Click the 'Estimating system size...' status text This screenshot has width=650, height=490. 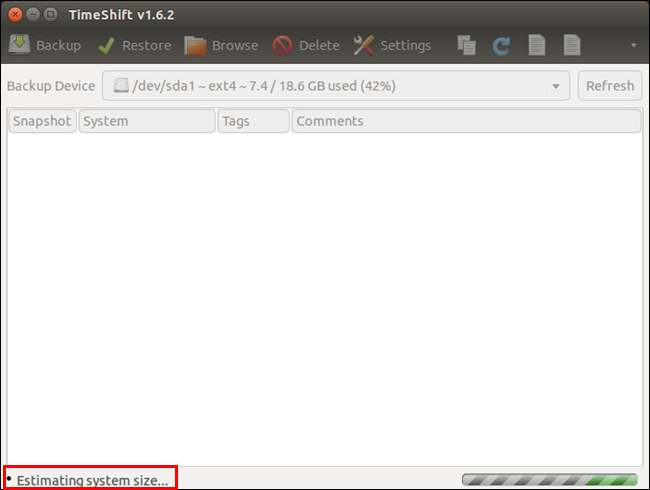[92, 480]
